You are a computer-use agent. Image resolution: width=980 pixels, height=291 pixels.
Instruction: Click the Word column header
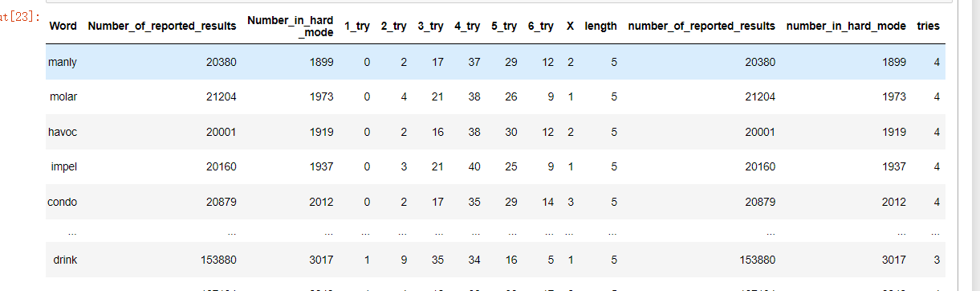point(63,27)
